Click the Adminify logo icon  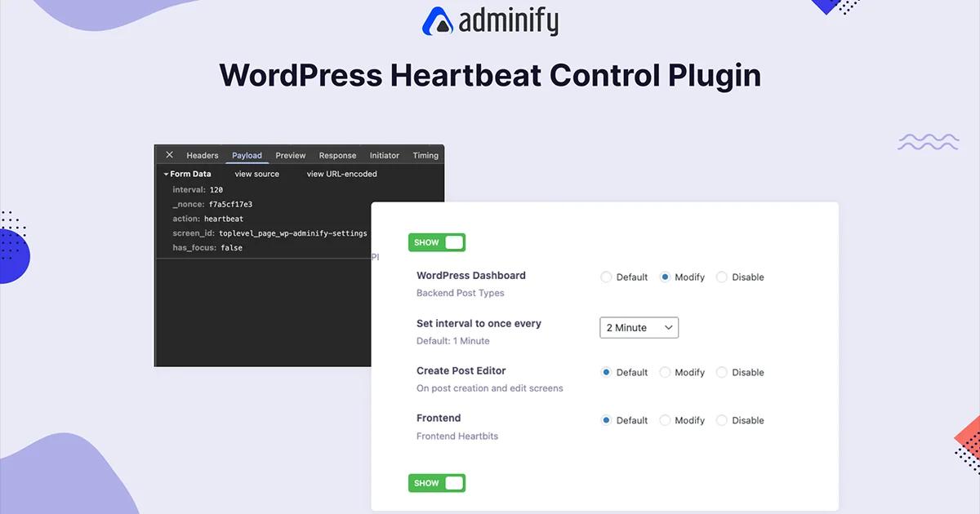tap(438, 21)
